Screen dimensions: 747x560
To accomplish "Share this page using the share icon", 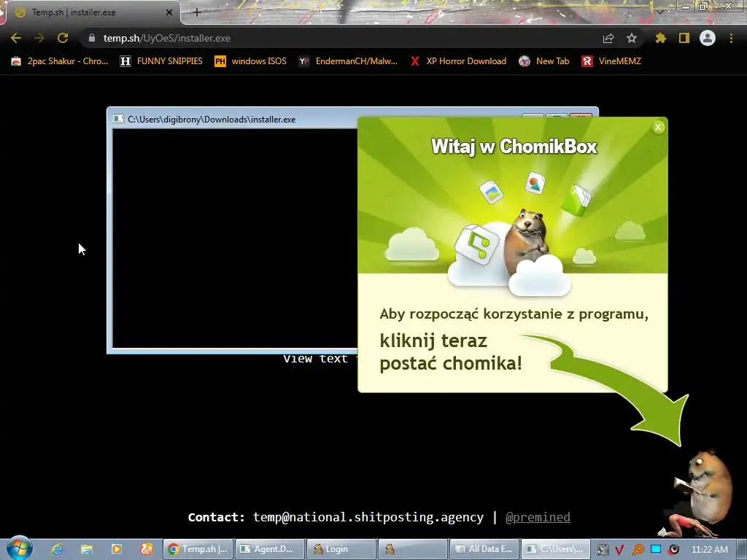I will click(x=608, y=38).
